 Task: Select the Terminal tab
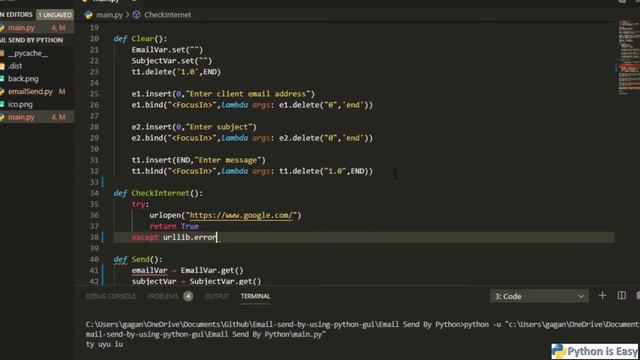coord(255,296)
